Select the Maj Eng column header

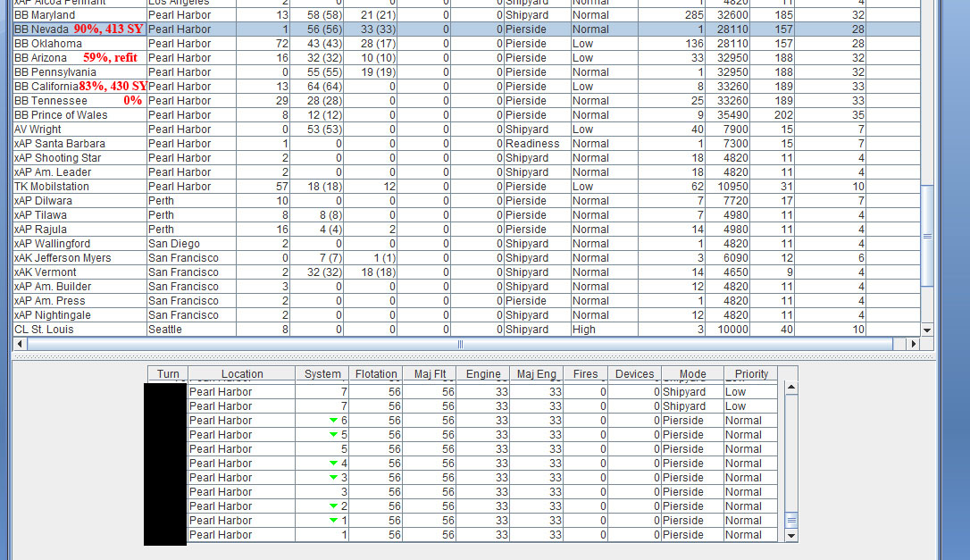click(537, 373)
